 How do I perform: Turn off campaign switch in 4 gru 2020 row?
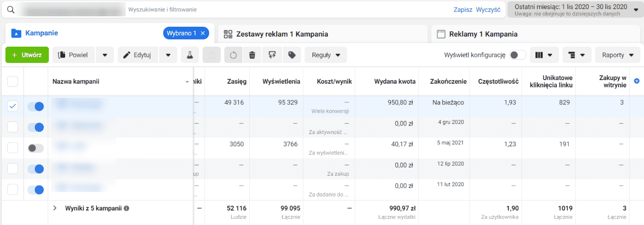[x=36, y=127]
